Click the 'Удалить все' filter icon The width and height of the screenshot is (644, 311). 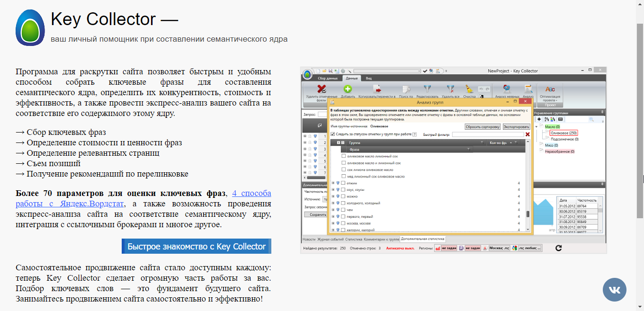pos(450,89)
